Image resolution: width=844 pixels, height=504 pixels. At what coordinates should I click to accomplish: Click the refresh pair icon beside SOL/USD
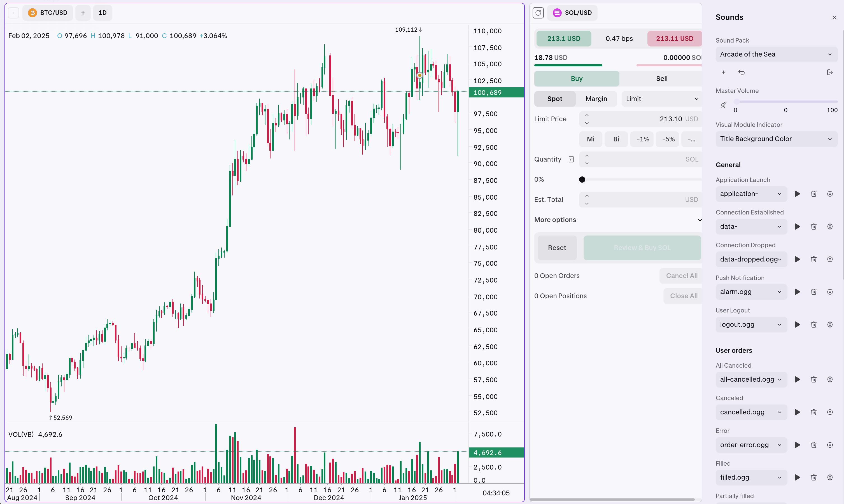click(538, 13)
